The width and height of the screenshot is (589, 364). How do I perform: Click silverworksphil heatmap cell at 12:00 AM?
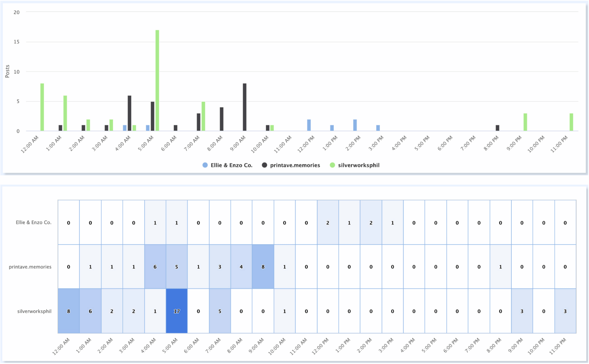click(69, 311)
